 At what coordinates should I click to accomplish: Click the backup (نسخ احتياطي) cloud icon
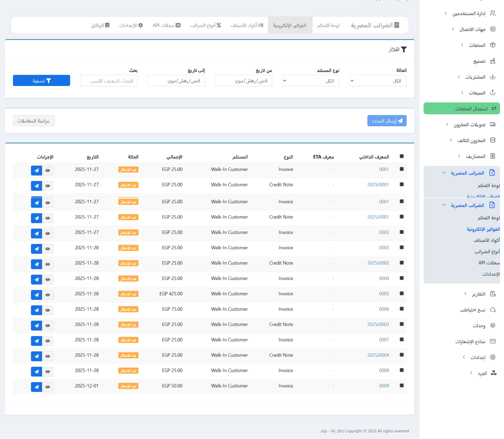pos(492,310)
